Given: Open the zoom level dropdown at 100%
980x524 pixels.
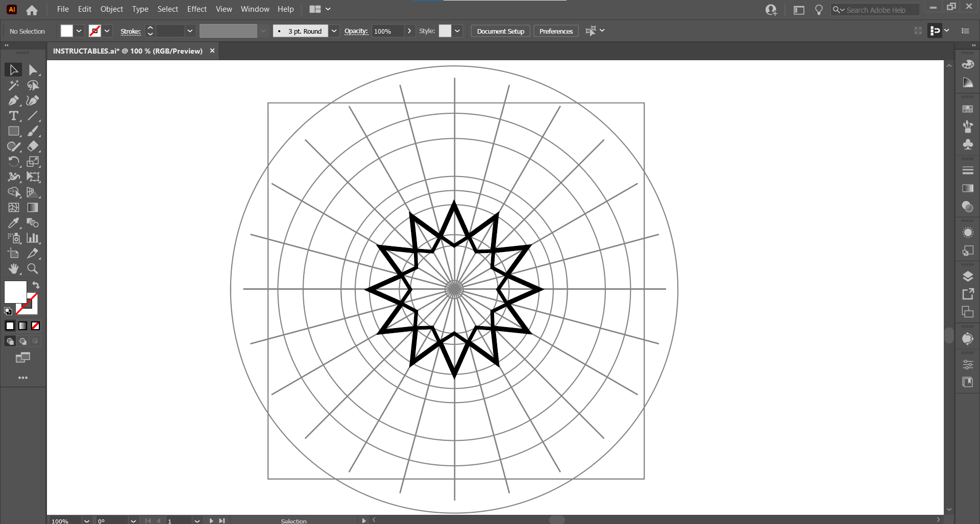Looking at the screenshot, I should click(87, 520).
